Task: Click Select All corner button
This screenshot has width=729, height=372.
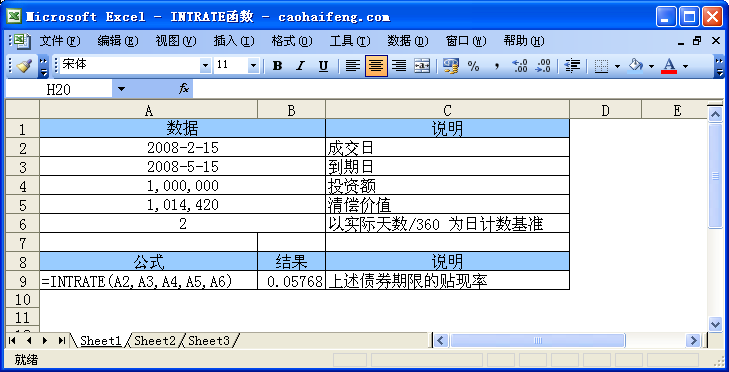Action: pos(23,110)
